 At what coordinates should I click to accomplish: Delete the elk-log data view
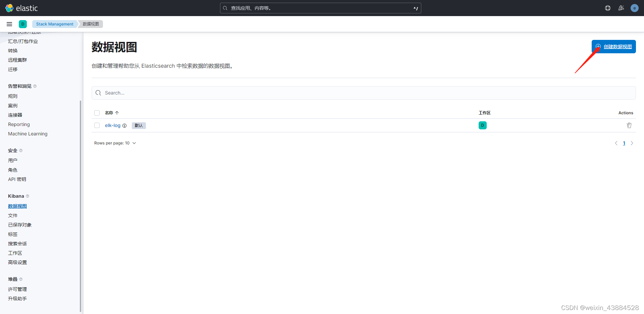point(629,125)
